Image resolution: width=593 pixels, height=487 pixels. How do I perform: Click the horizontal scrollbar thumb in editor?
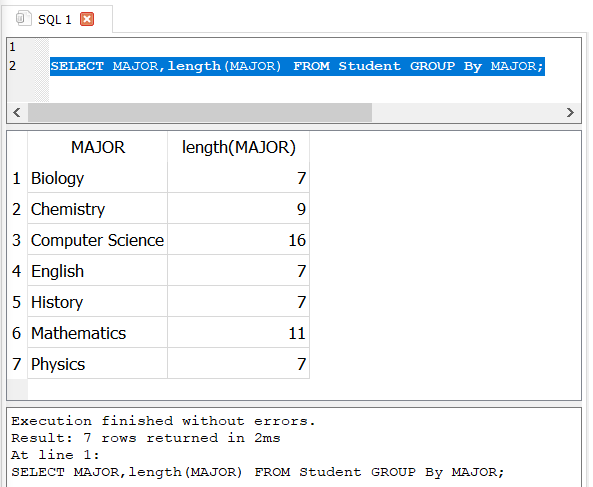(x=200, y=112)
